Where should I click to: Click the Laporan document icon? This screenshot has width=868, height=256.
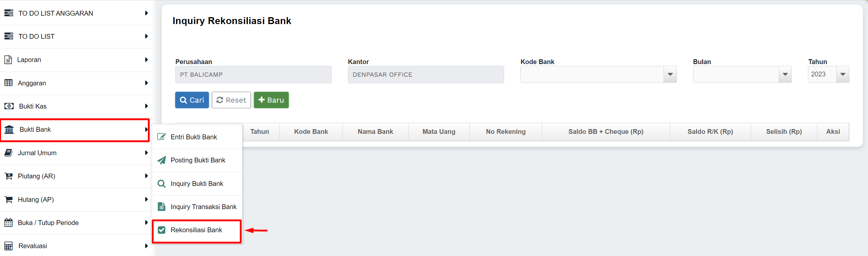[x=8, y=60]
